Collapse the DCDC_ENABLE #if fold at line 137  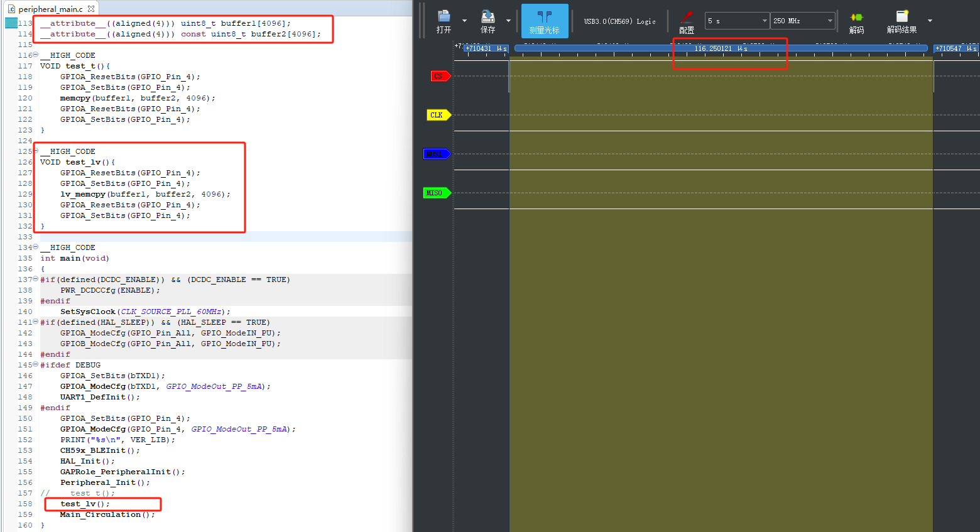click(36, 279)
